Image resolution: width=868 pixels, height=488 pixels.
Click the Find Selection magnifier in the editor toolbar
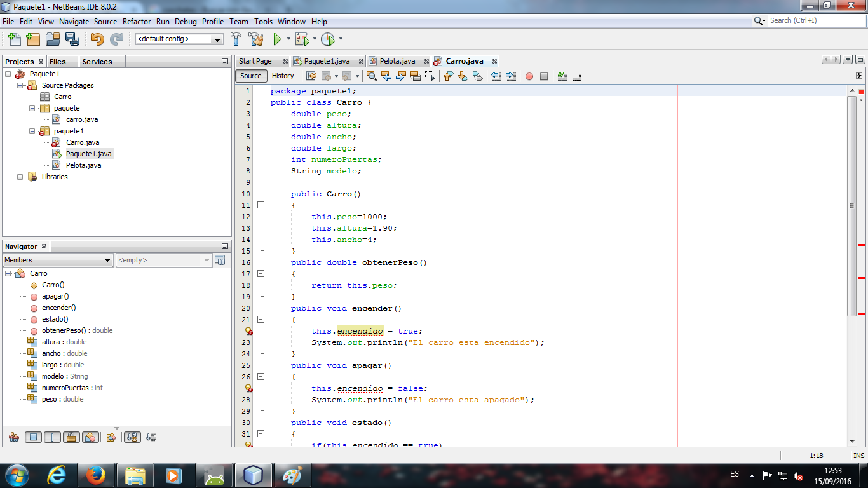tap(371, 76)
